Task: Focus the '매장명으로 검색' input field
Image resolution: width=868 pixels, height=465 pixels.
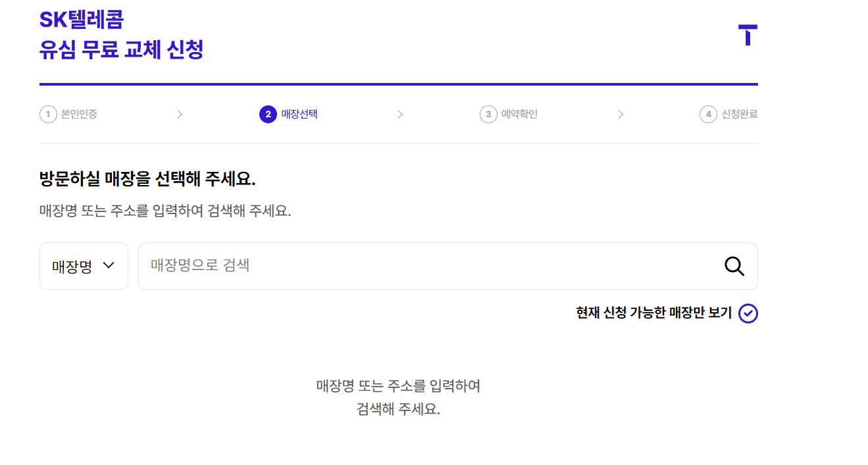Action: tap(447, 266)
